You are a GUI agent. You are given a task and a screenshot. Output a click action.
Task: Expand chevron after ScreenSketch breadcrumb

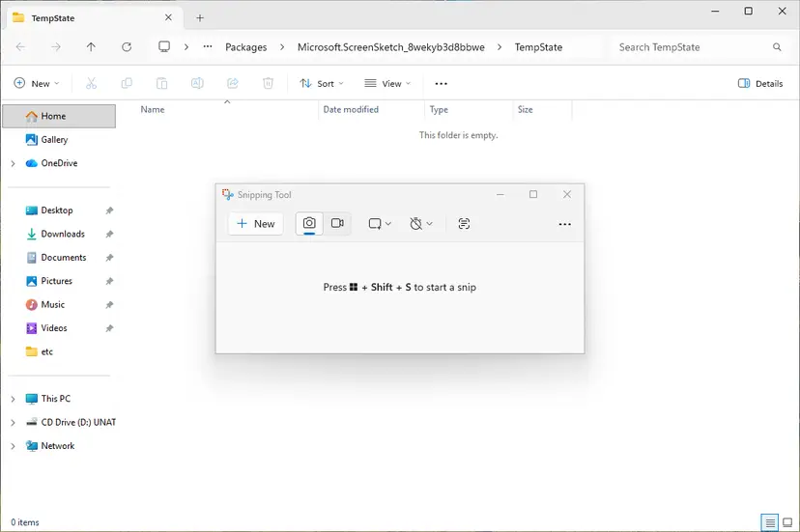[x=500, y=47]
